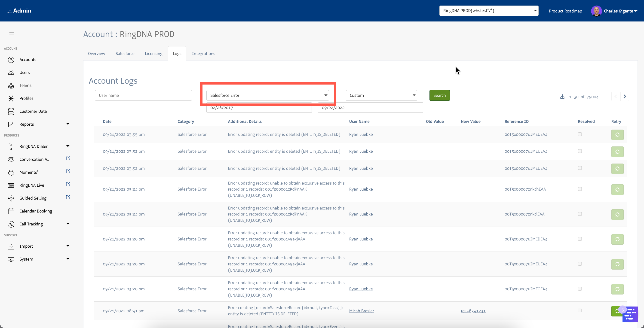
Task: Click the green Search button
Action: coord(439,95)
